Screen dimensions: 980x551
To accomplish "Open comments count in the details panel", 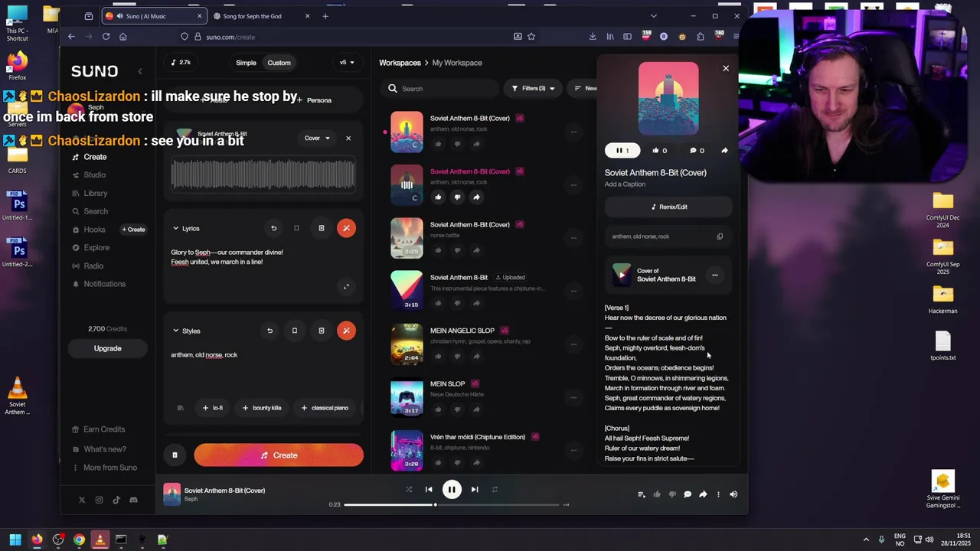I will pyautogui.click(x=697, y=151).
